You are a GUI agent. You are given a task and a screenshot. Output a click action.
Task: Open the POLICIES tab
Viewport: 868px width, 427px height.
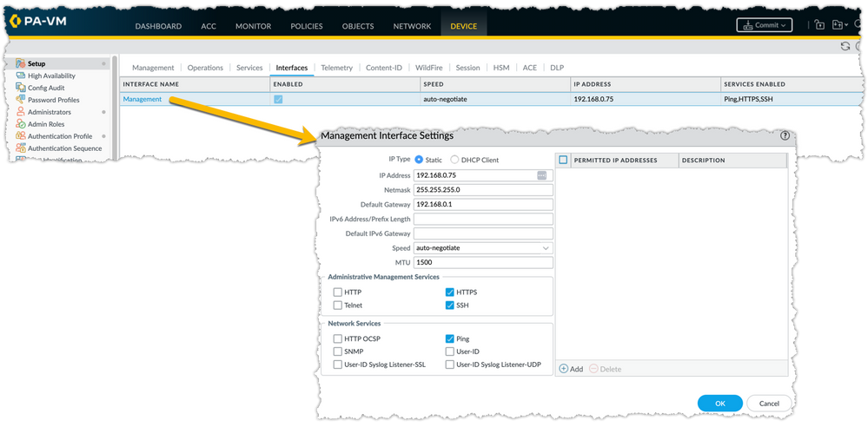point(307,26)
